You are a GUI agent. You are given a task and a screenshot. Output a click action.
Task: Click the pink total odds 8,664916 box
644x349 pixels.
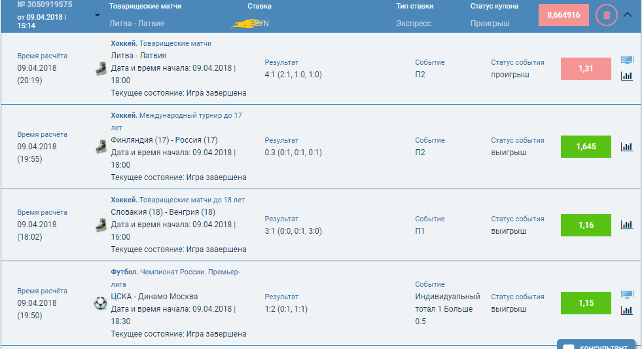[563, 15]
